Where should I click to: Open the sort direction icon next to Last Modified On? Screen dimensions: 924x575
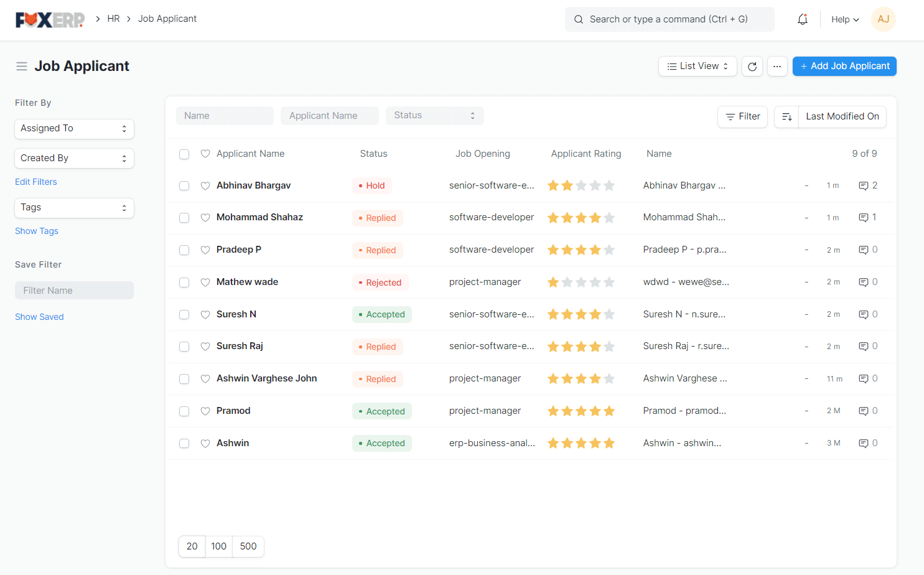pos(786,116)
